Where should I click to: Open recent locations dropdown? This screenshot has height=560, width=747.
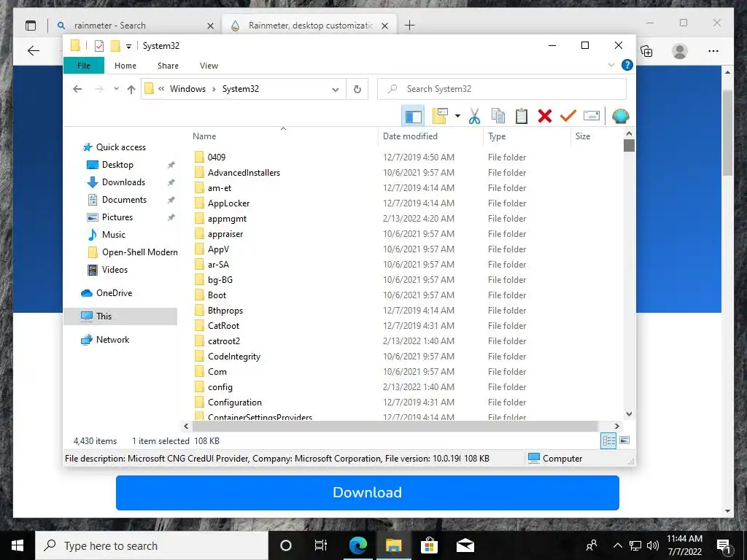tap(116, 89)
